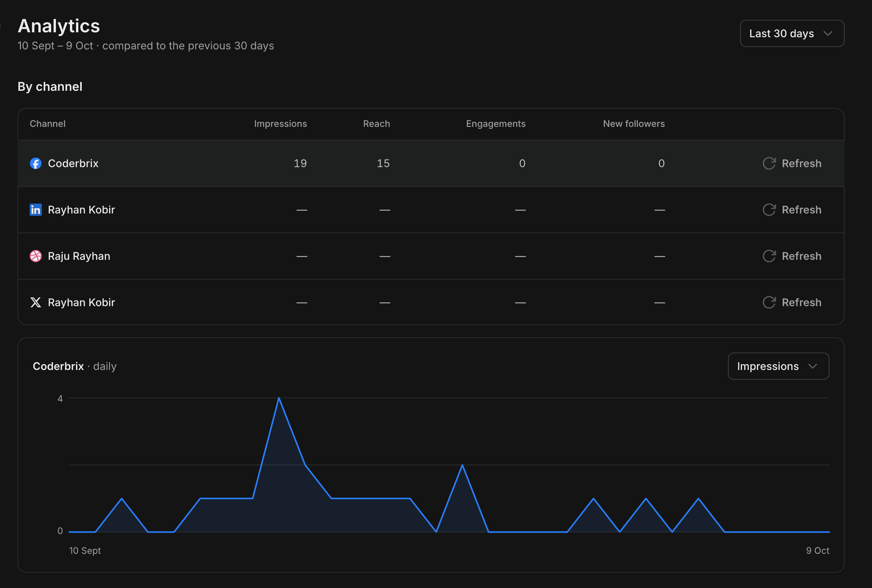The image size is (872, 588).
Task: Click the LinkedIn icon beside Rayhan Kobir
Action: tap(36, 210)
